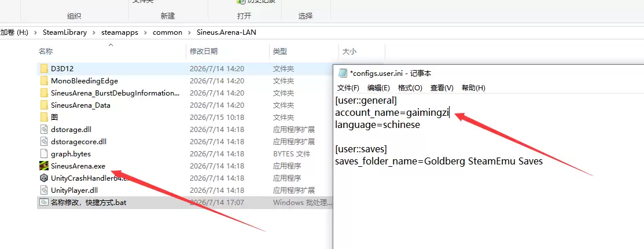Navigate to the H: drive breadcrumb

[x=14, y=32]
